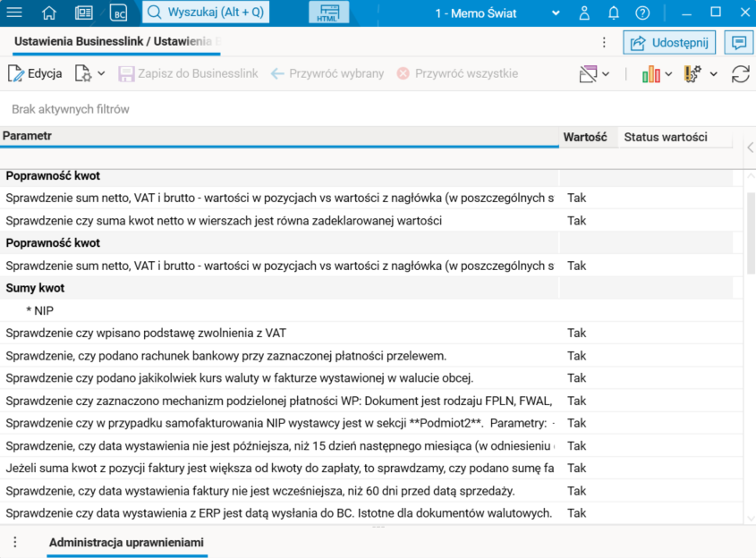Screen dimensions: 756x558
Task: Click the account person icon
Action: pyautogui.click(x=584, y=13)
